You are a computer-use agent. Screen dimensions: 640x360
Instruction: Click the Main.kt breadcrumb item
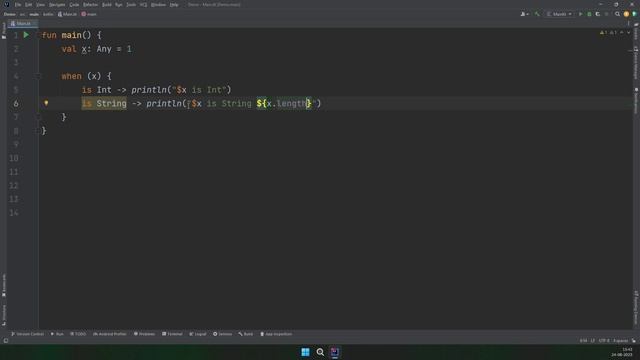(x=67, y=14)
